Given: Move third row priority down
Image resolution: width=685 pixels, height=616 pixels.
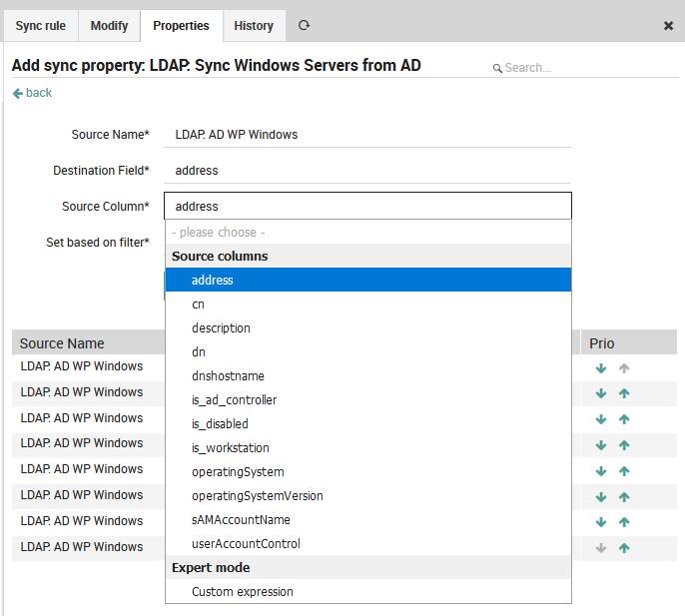Looking at the screenshot, I should pyautogui.click(x=601, y=419).
